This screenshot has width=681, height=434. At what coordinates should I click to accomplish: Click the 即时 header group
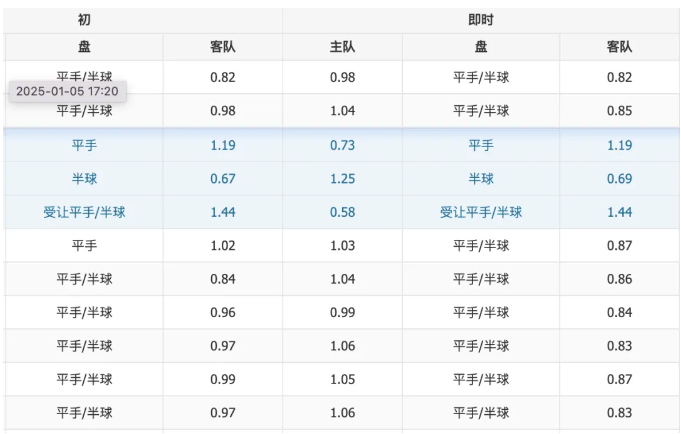click(x=481, y=20)
